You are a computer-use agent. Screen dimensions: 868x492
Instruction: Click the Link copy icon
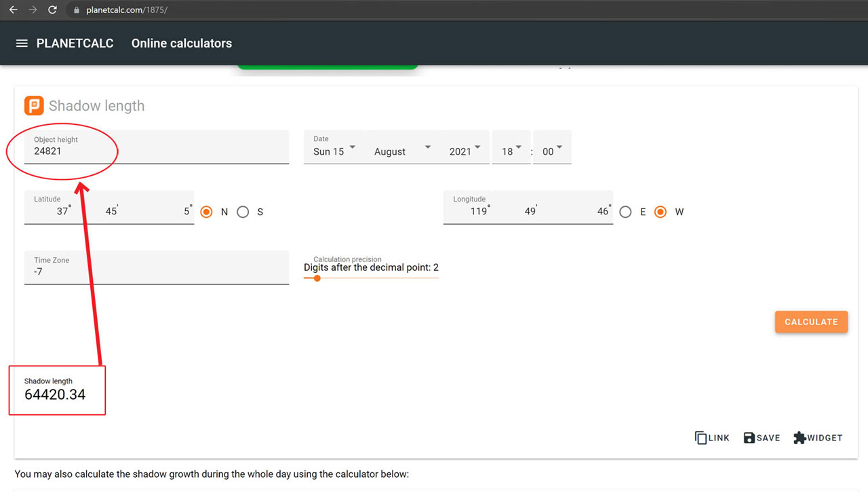pos(701,438)
